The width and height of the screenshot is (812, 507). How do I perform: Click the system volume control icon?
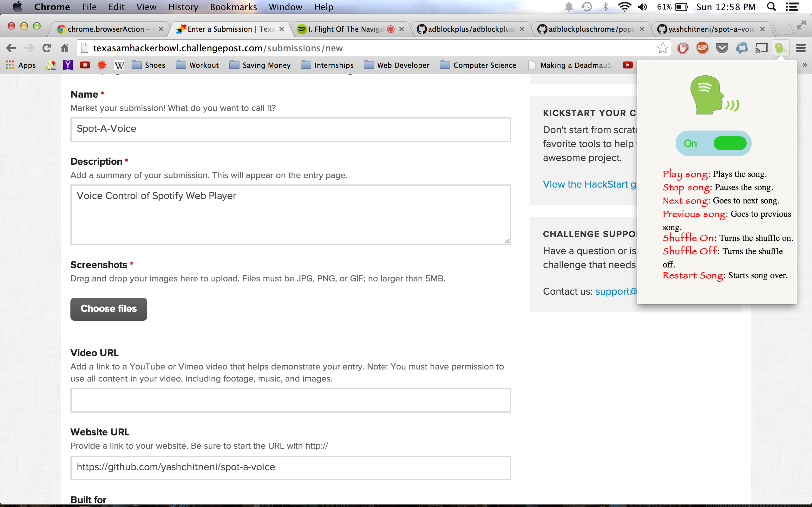click(x=642, y=7)
